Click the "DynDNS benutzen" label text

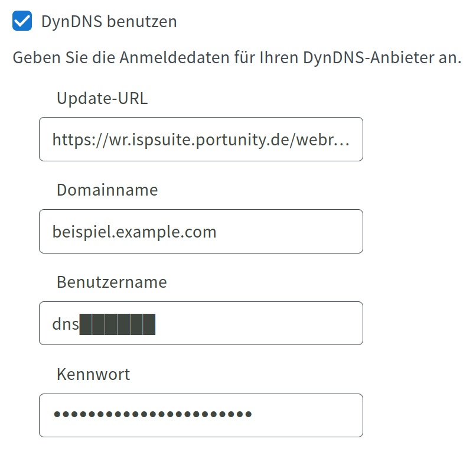tap(109, 22)
